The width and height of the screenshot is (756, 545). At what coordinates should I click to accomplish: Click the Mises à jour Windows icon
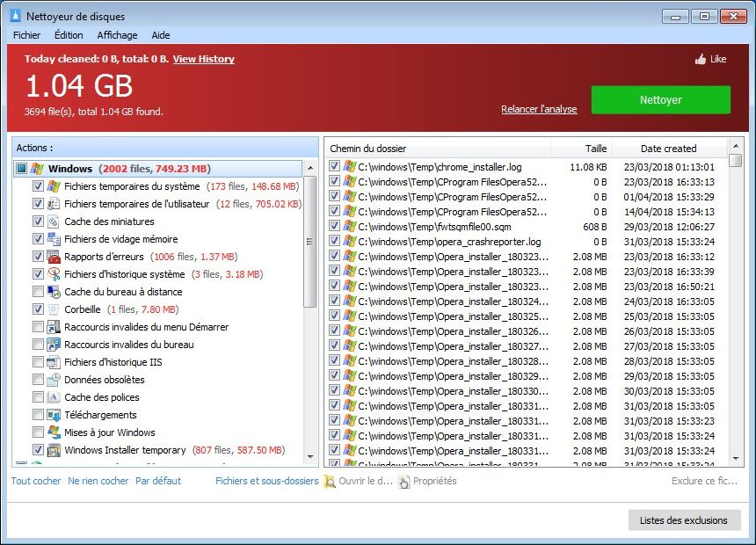click(53, 432)
